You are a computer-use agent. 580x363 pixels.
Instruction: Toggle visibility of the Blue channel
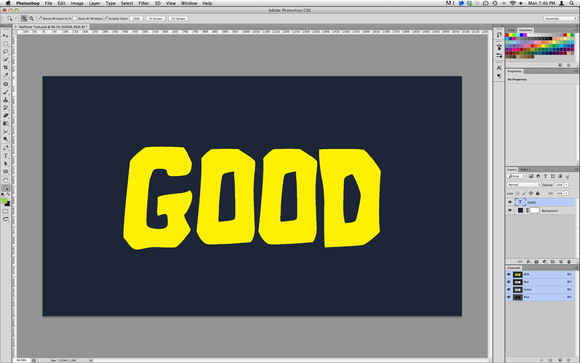[x=509, y=297]
